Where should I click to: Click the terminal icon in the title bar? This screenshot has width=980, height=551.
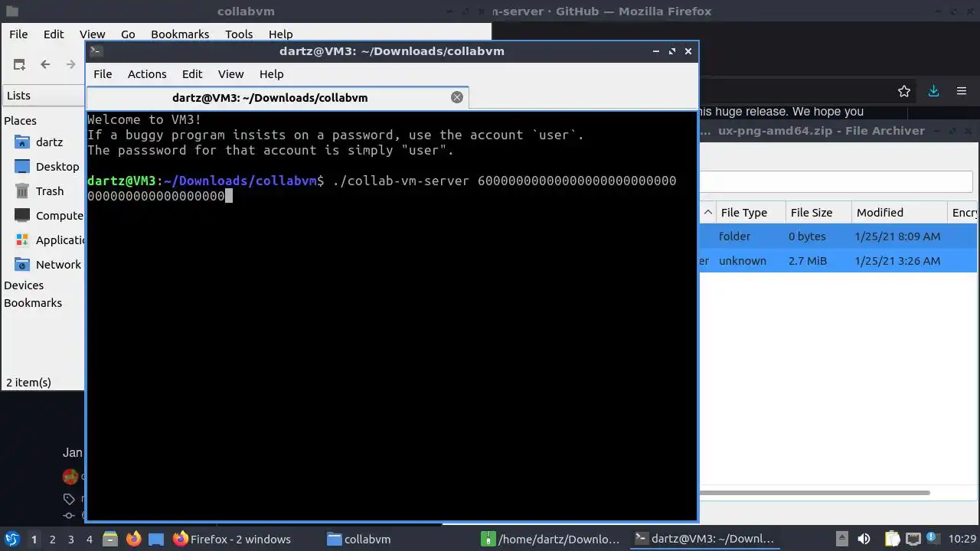click(96, 51)
